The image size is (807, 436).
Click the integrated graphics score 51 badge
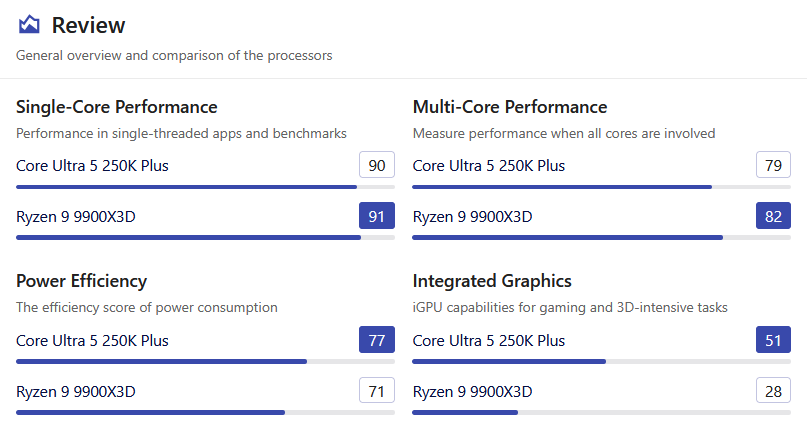click(x=773, y=340)
